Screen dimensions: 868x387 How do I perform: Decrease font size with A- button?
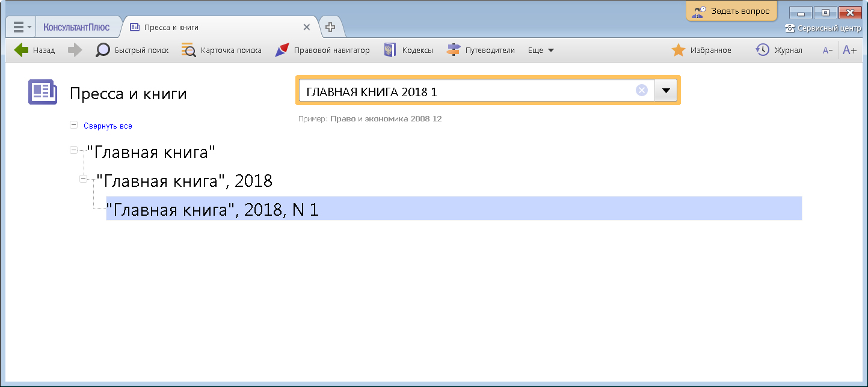[828, 50]
